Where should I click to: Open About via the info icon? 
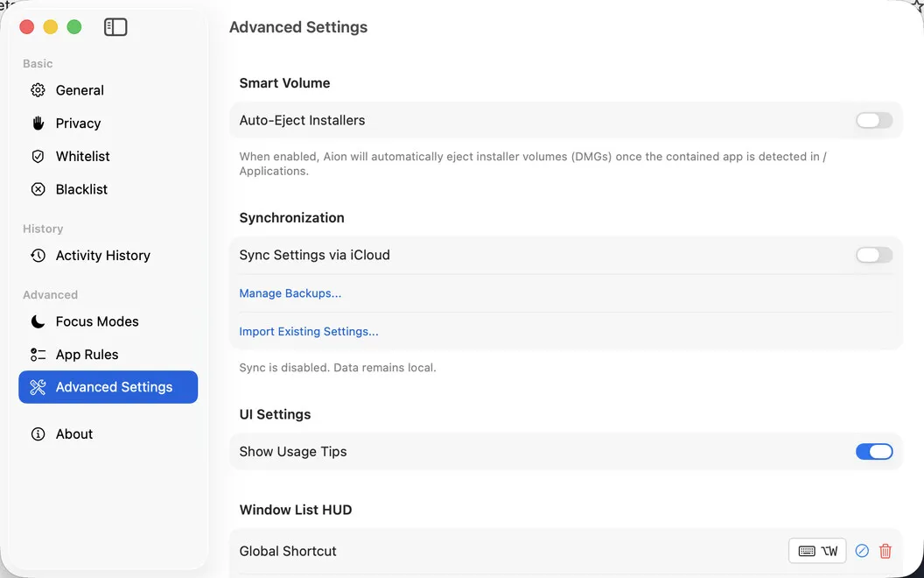(38, 434)
